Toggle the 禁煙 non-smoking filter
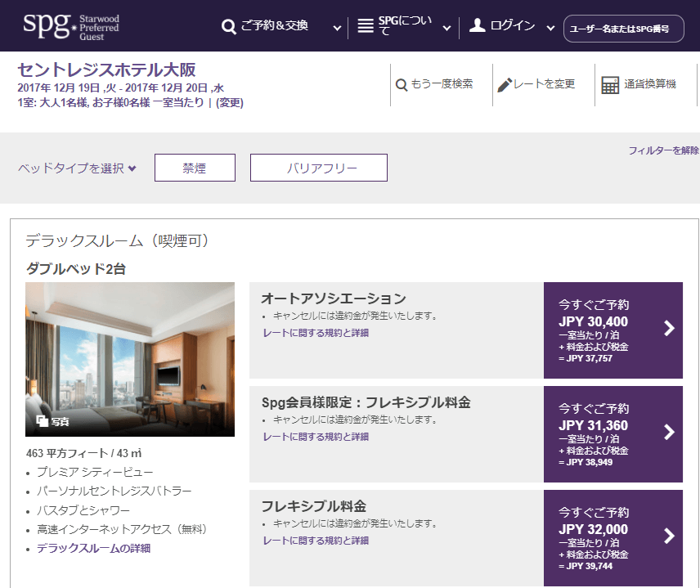 (195, 168)
